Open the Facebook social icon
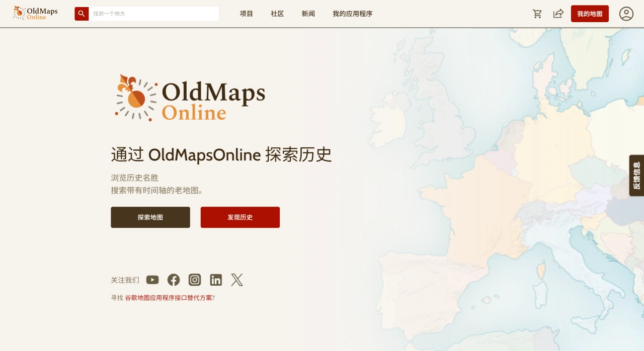Image resolution: width=644 pixels, height=351 pixels. (x=174, y=280)
